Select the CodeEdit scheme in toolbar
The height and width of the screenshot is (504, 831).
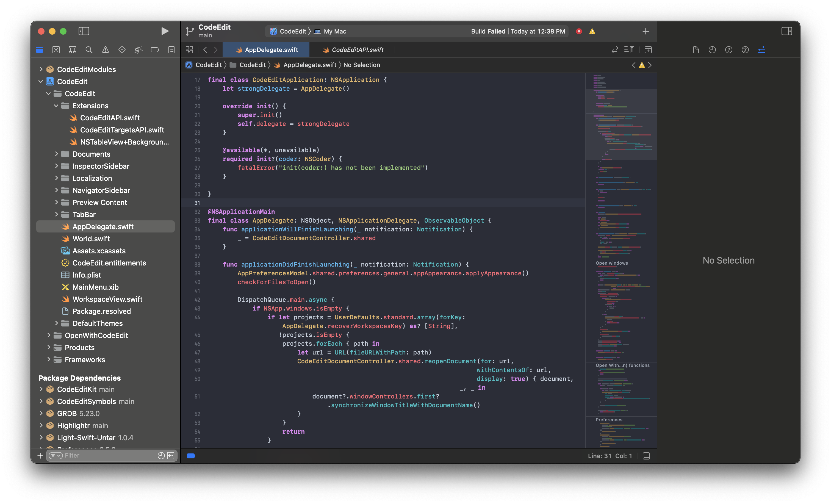click(288, 31)
